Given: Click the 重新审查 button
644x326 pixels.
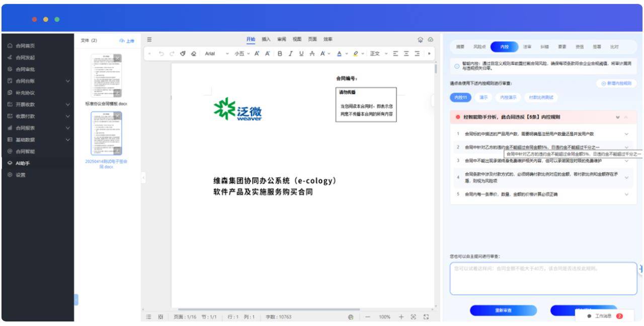Looking at the screenshot, I should click(x=503, y=310).
